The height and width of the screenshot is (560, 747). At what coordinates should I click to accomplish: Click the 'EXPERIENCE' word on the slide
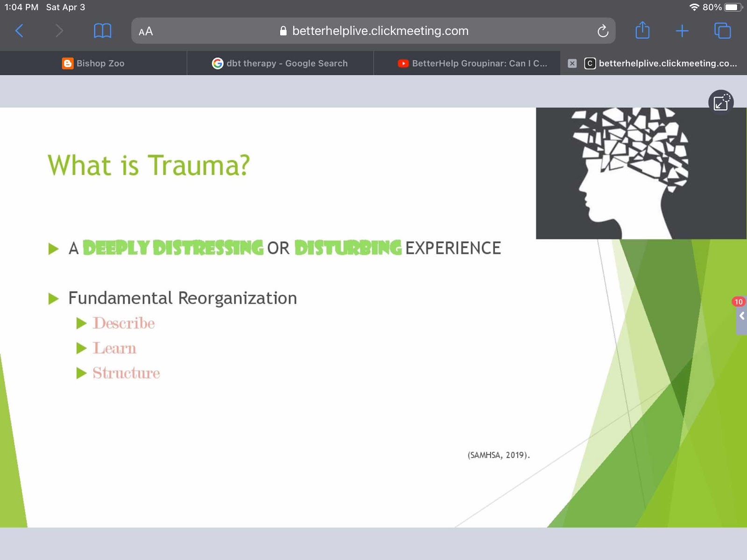tap(453, 248)
